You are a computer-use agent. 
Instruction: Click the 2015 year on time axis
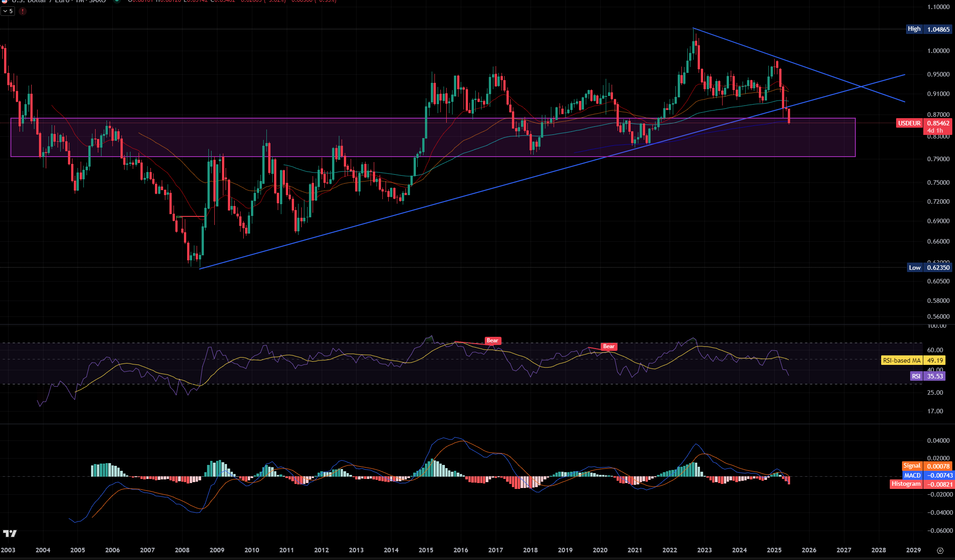pos(426,550)
